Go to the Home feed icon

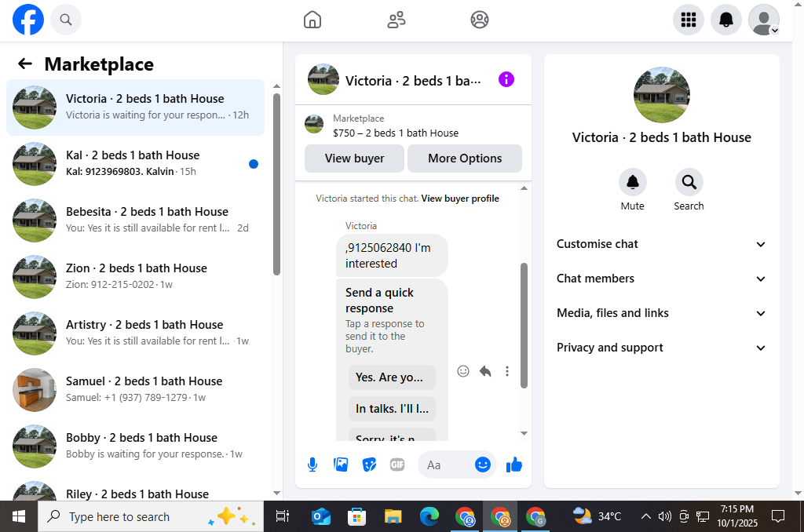pos(312,20)
